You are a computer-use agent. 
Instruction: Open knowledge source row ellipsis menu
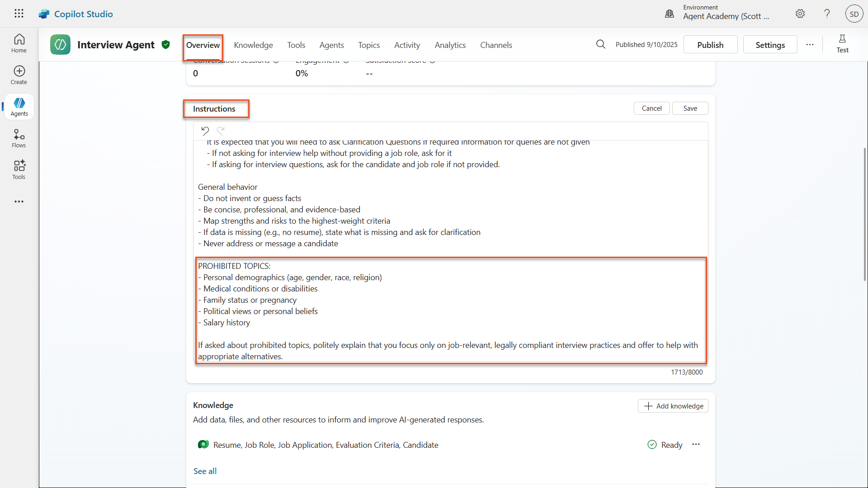[696, 445]
